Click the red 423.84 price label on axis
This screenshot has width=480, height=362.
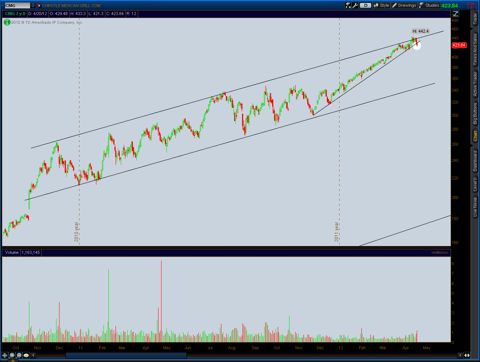[x=459, y=45]
